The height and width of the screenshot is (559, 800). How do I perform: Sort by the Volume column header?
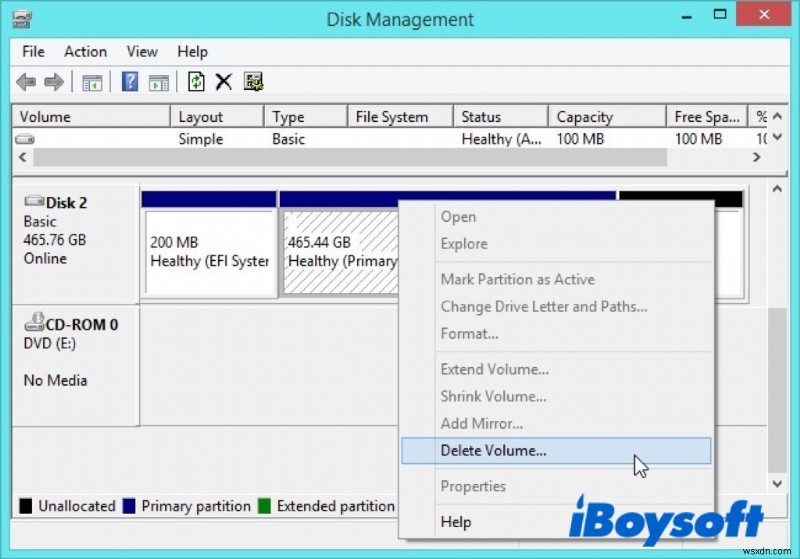(x=91, y=117)
